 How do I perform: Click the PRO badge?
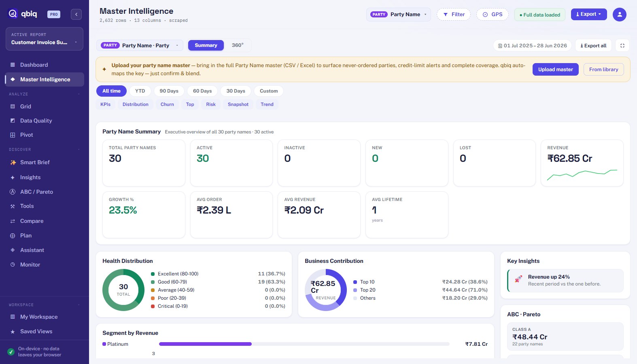(54, 14)
